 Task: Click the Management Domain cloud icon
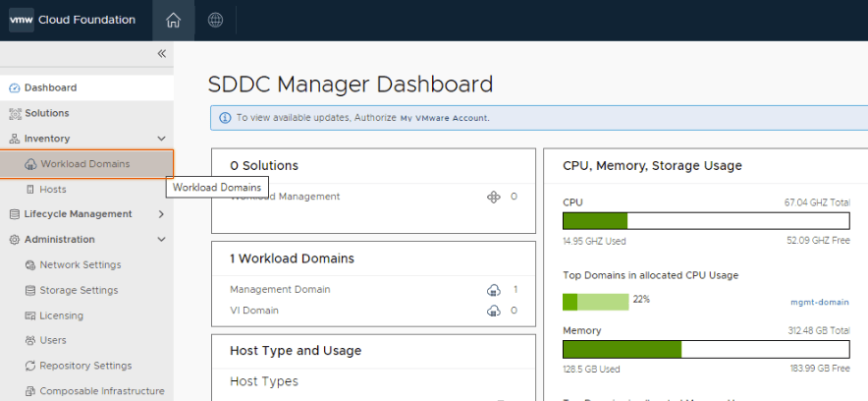click(x=494, y=290)
